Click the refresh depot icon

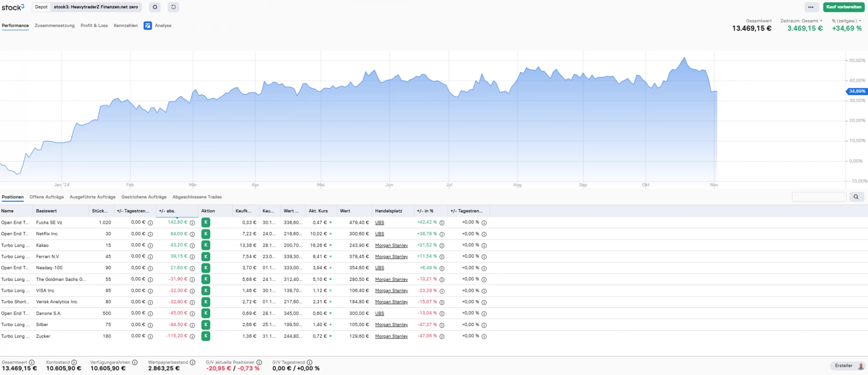coord(173,7)
